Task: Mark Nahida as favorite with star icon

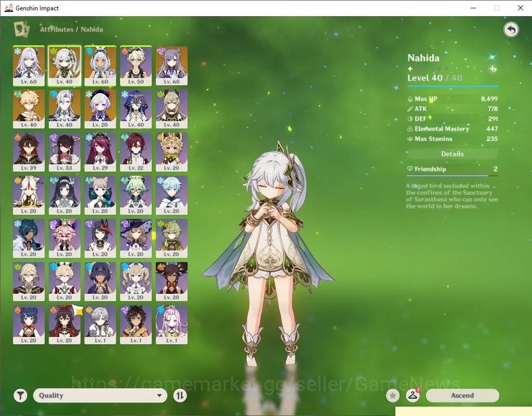Action: 393,396
